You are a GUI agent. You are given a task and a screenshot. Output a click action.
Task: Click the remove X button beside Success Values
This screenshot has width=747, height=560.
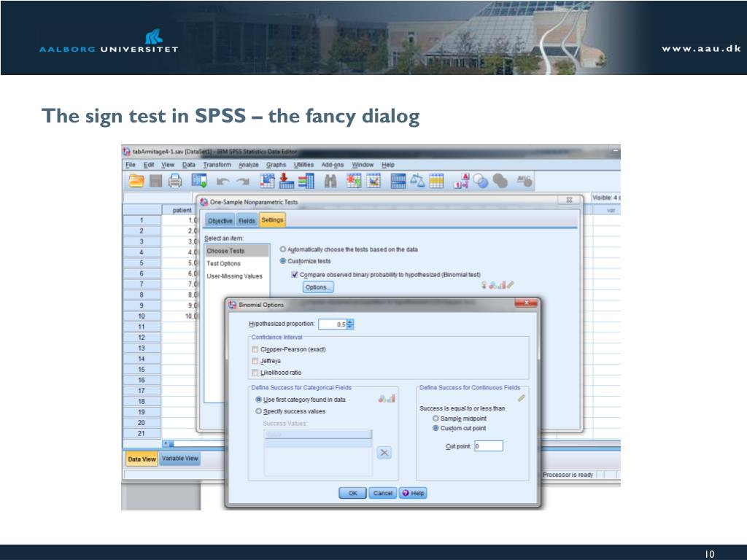[x=384, y=452]
